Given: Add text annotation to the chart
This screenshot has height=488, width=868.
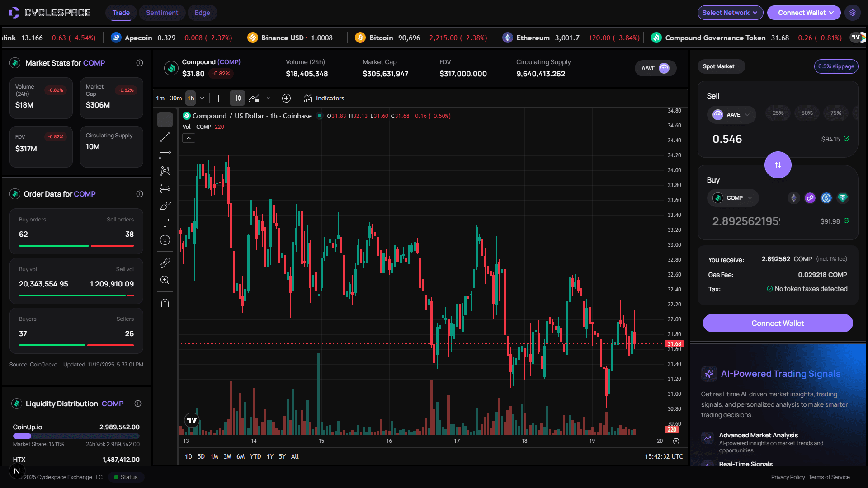Looking at the screenshot, I should (x=165, y=222).
